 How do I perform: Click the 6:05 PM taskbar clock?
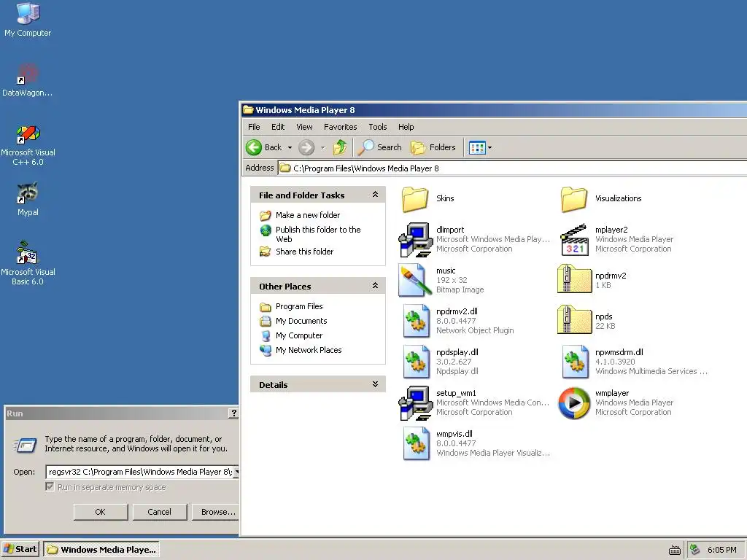pyautogui.click(x=721, y=550)
